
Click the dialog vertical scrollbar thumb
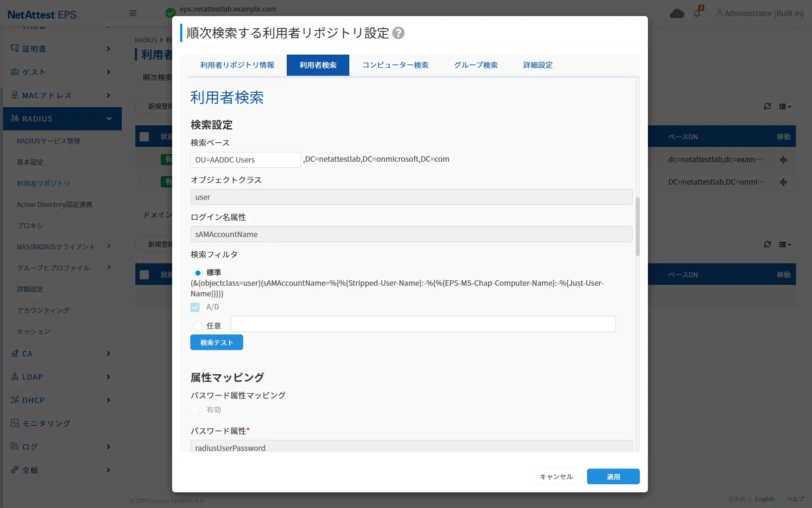click(637, 226)
